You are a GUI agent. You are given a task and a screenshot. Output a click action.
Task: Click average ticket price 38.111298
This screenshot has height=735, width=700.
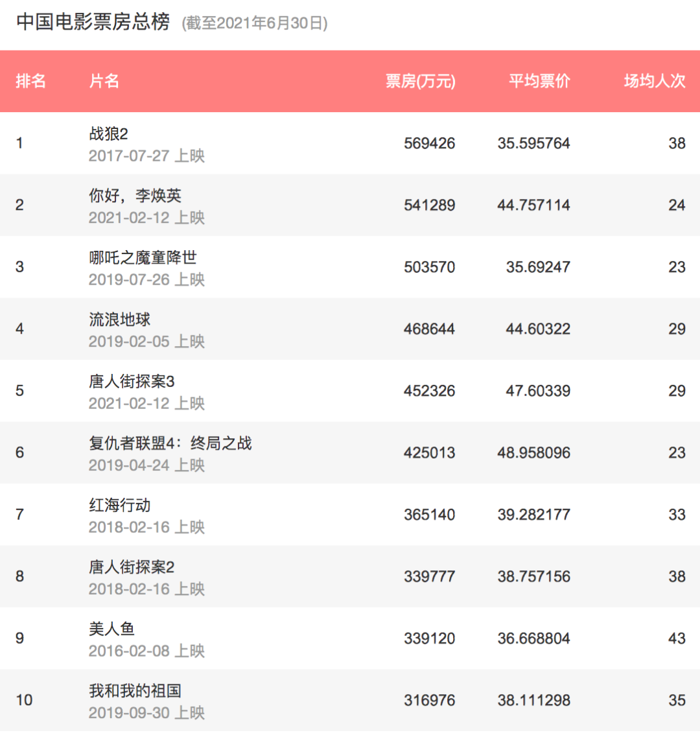[534, 700]
